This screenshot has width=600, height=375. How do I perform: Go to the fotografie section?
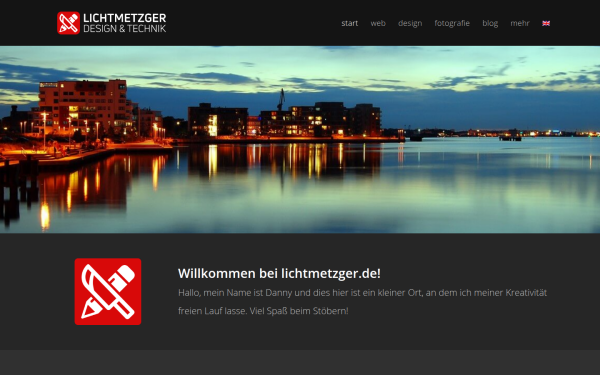tap(452, 23)
